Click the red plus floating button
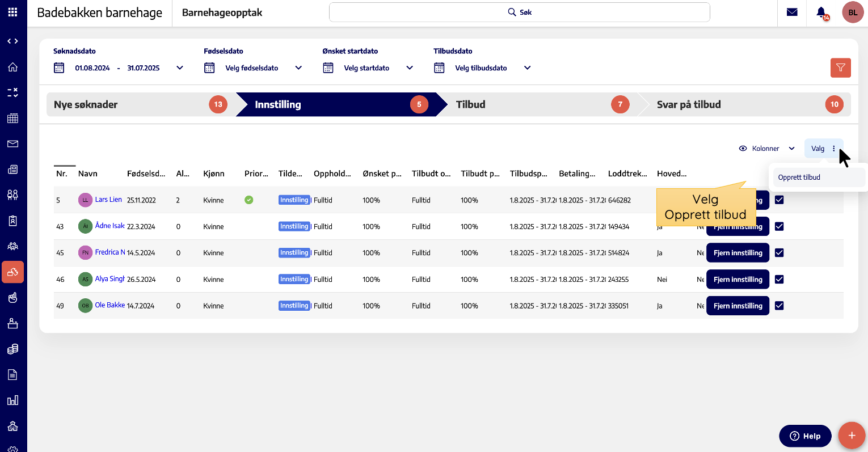Screen dimensions: 868x452 851,436
